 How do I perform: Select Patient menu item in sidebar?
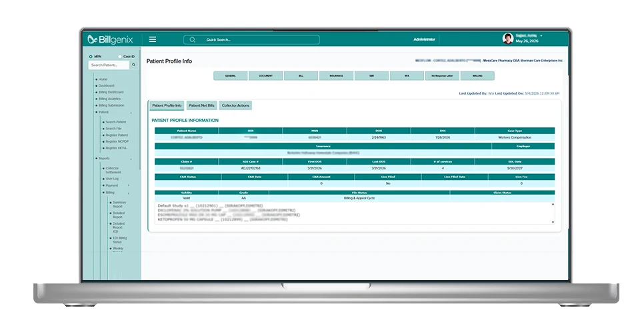coord(103,112)
